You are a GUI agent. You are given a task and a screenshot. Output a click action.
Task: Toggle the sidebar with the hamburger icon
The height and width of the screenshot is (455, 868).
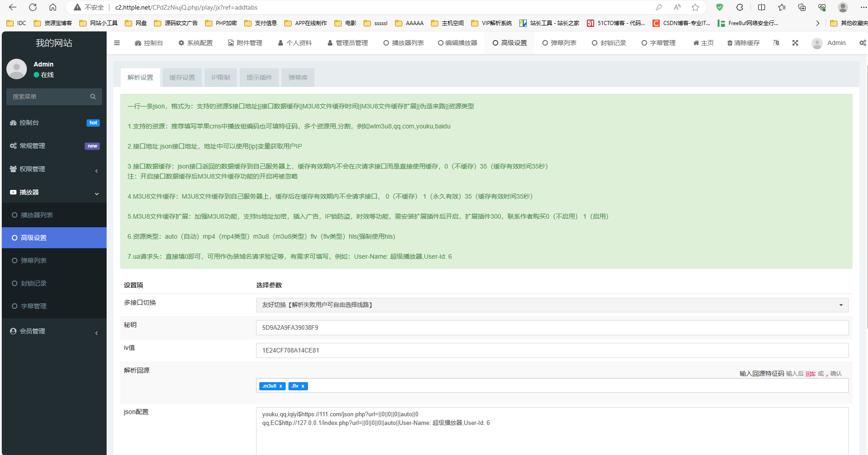(x=117, y=43)
